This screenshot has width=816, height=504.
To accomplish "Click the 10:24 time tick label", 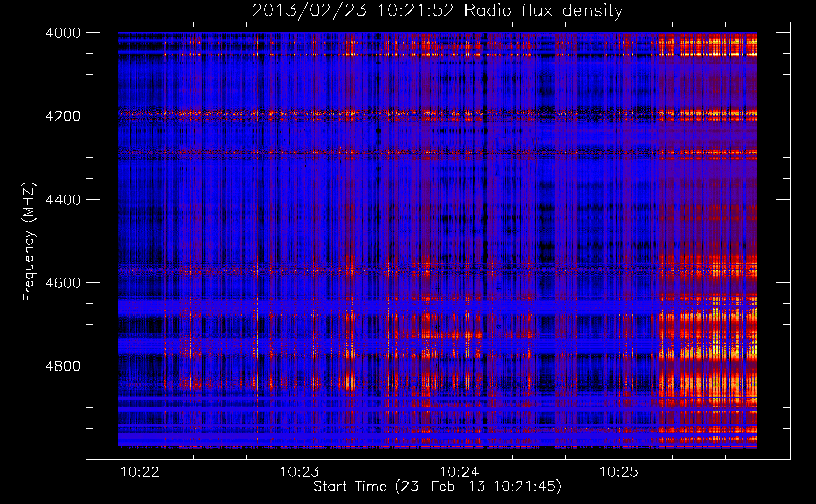I will click(x=459, y=472).
